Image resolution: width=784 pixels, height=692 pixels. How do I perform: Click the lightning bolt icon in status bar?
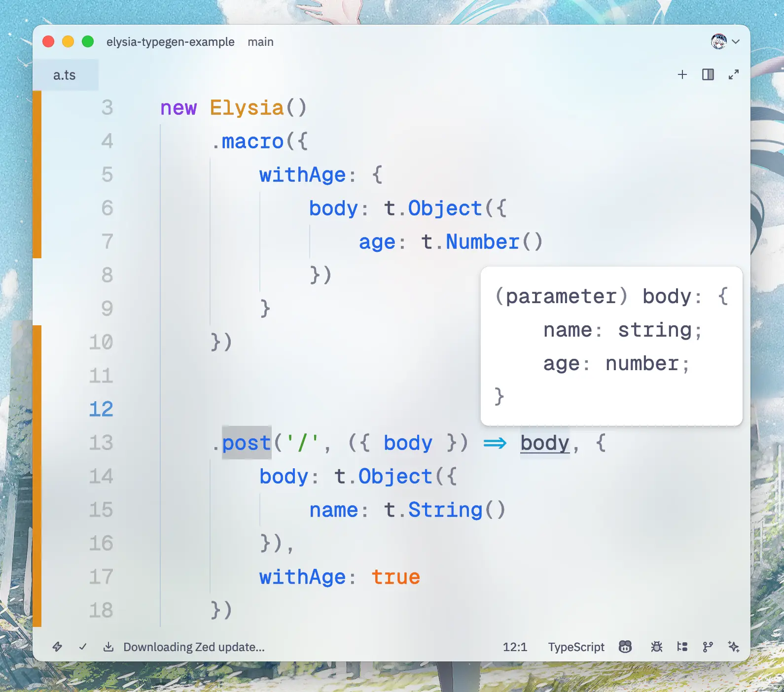[x=57, y=647]
